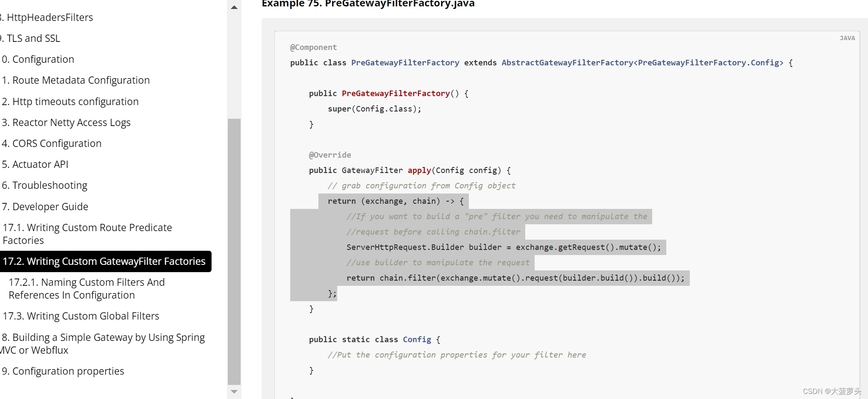This screenshot has width=868, height=399.
Task: Click the '//request before calling chain.filter' comment
Action: pyautogui.click(x=433, y=232)
